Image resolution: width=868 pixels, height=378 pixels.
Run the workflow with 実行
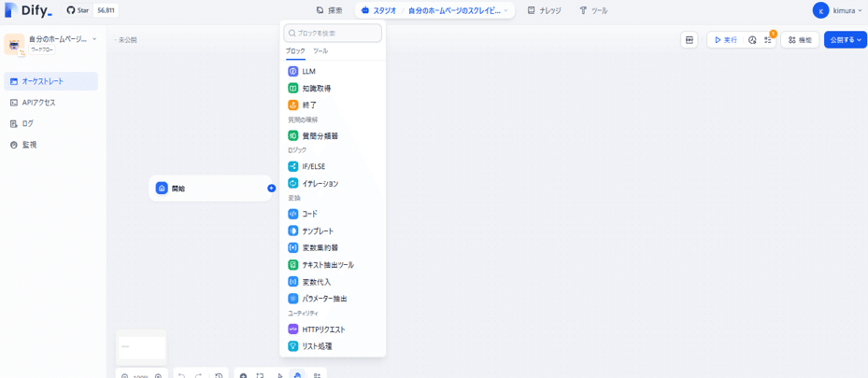pos(725,40)
